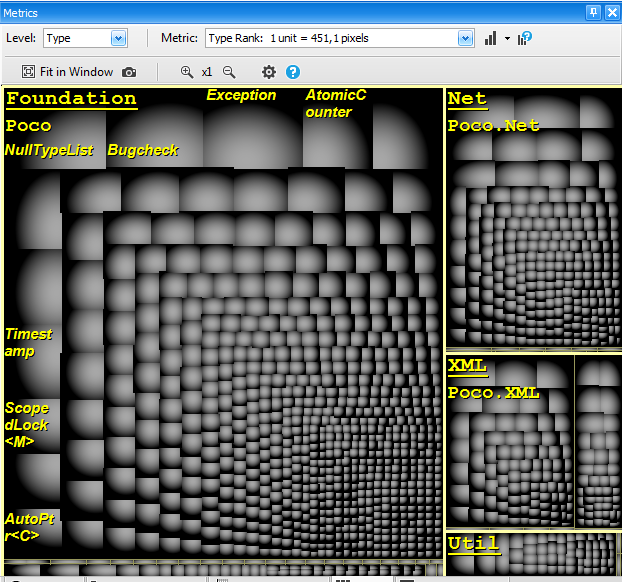The image size is (622, 582).
Task: Click the bar chart metric icon
Action: tap(491, 38)
